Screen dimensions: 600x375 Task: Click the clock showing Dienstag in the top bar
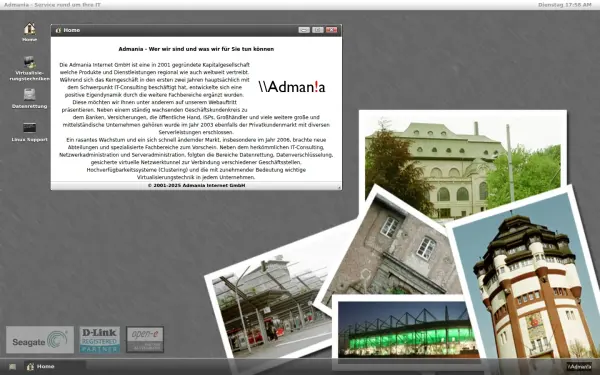(565, 5)
